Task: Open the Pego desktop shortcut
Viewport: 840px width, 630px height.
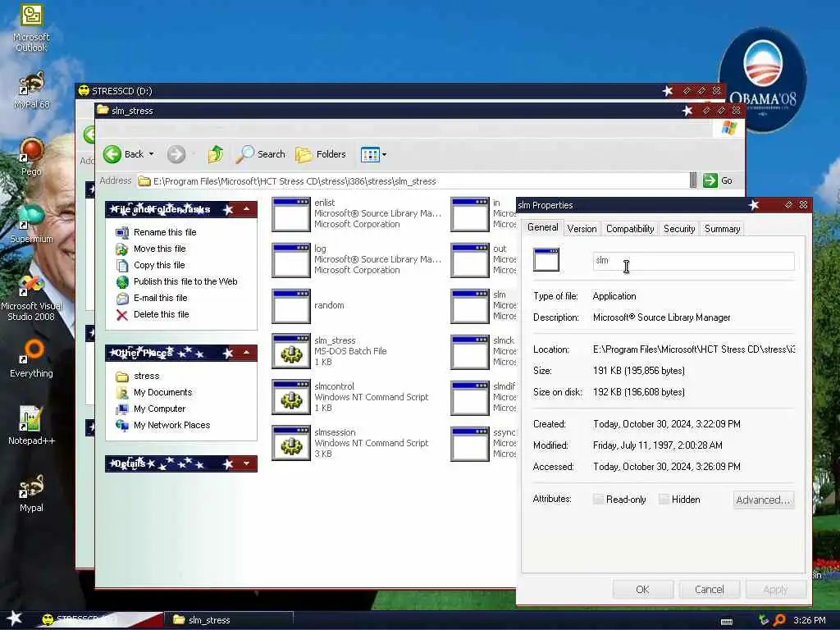Action: click(31, 157)
